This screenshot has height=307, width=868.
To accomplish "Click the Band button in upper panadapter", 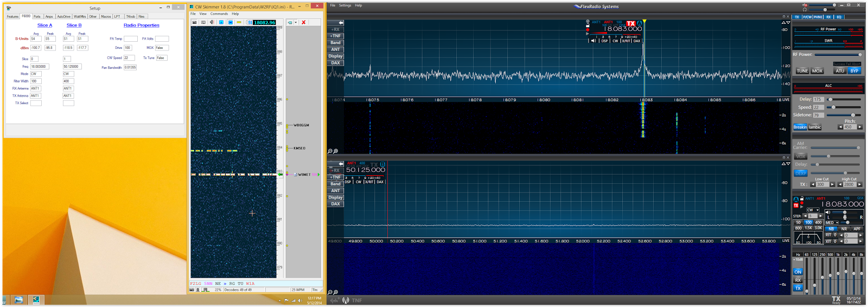I will tap(336, 43).
